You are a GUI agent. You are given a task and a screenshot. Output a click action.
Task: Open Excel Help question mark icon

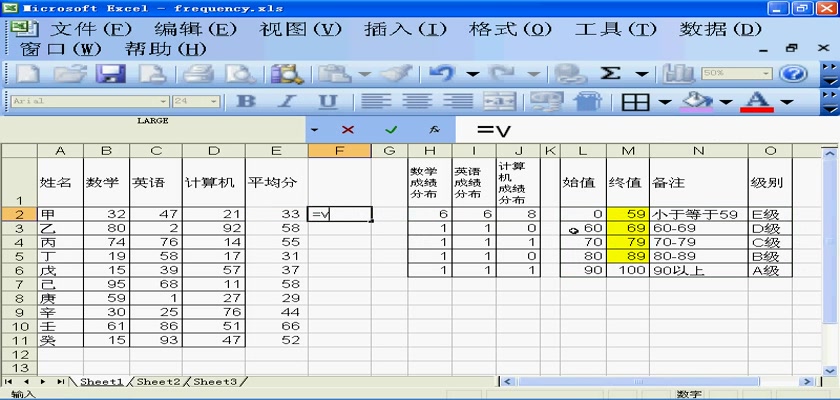click(792, 74)
